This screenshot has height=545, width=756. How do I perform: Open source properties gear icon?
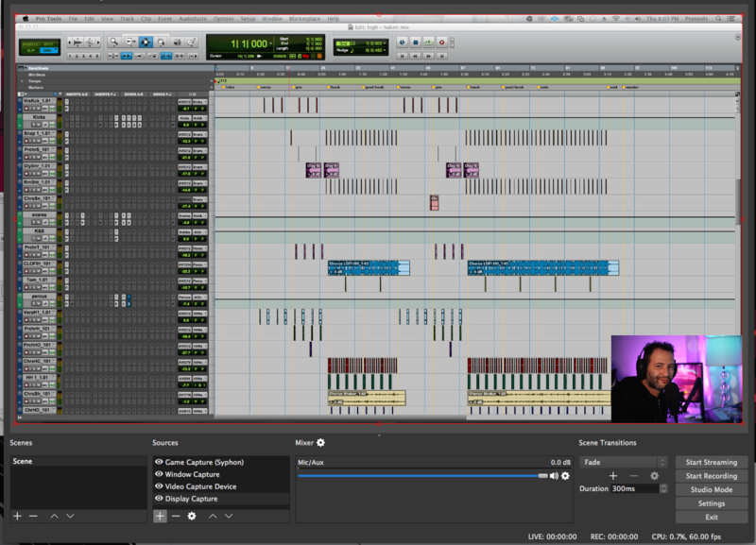click(192, 516)
